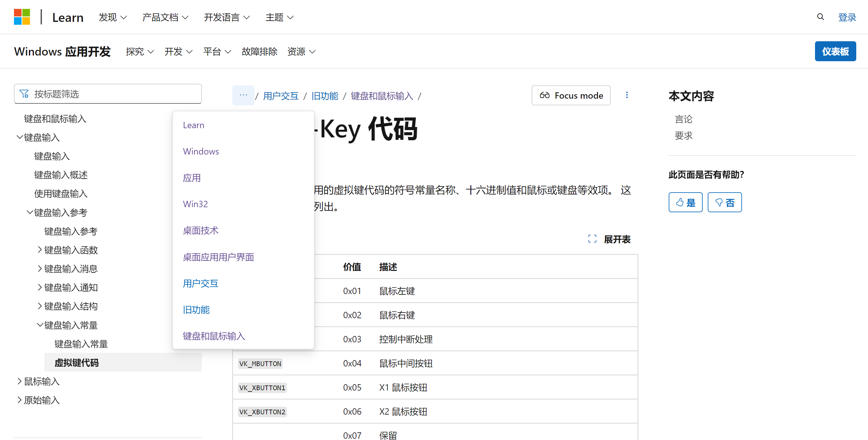Click the 控制中断处理 description cell
The image size is (868, 440).
[x=406, y=339]
